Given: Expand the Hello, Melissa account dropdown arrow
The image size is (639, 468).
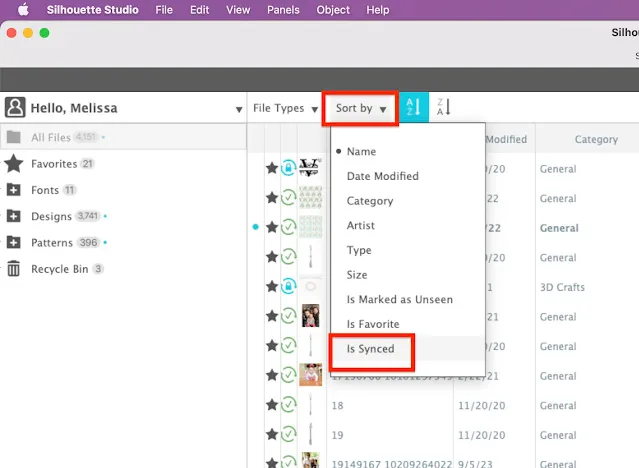Looking at the screenshot, I should click(x=239, y=109).
